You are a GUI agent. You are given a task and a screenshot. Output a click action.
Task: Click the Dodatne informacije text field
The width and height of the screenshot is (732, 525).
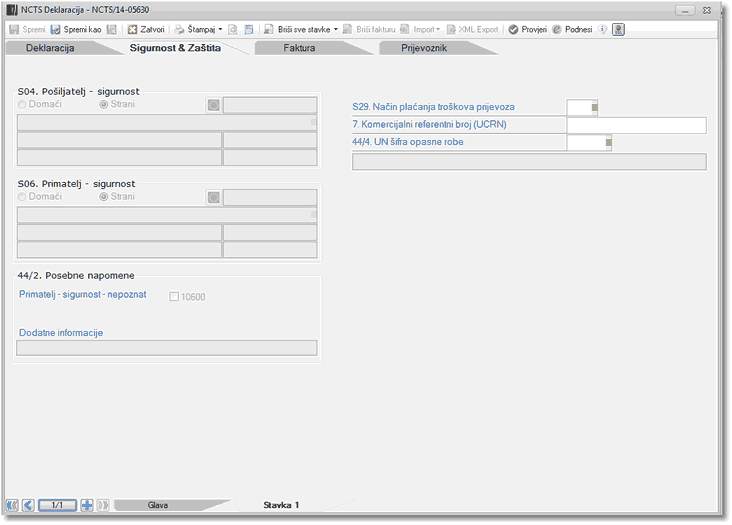click(167, 348)
